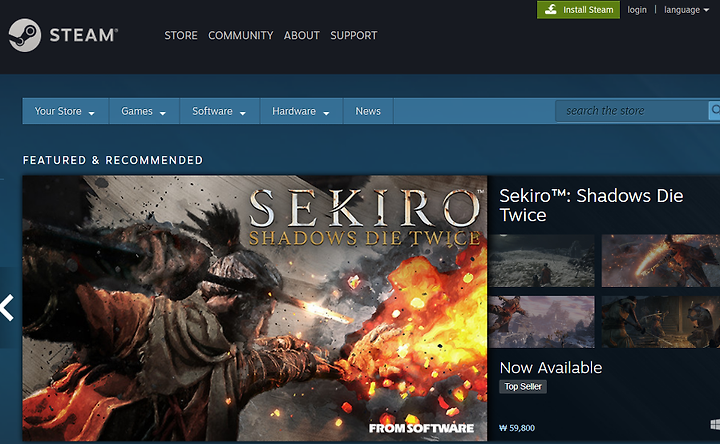
Task: Click the search magnifier icon
Action: pos(715,111)
